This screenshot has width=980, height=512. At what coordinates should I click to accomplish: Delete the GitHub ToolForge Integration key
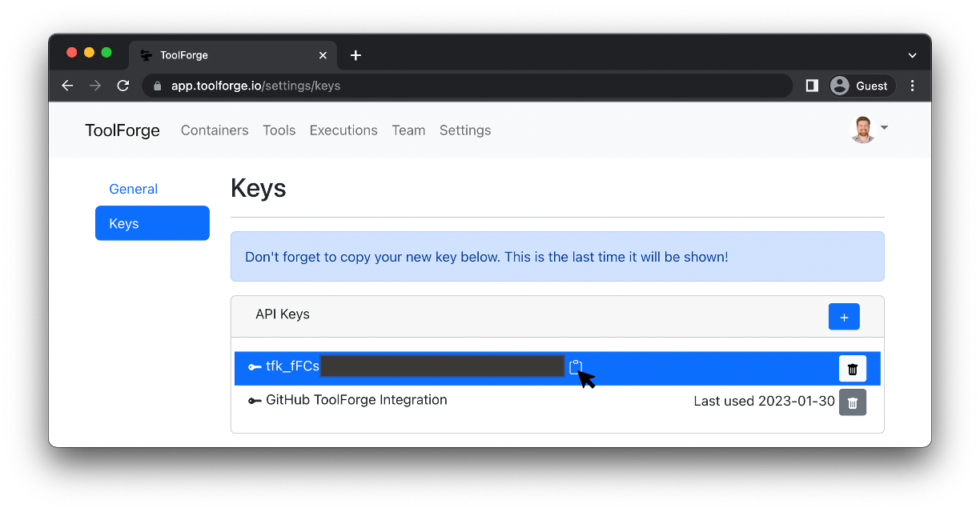tap(853, 402)
